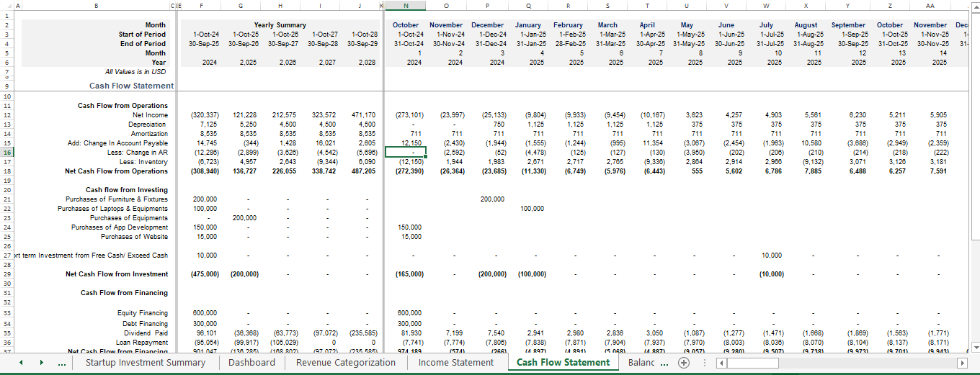Click the 100,000 laptops purchase in January

(x=532, y=209)
